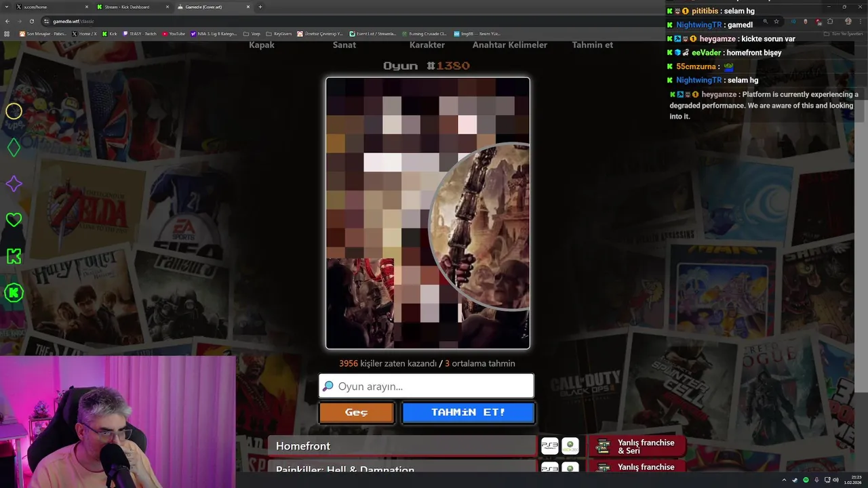Click the pititibis chat username
868x488 pixels.
coord(705,11)
